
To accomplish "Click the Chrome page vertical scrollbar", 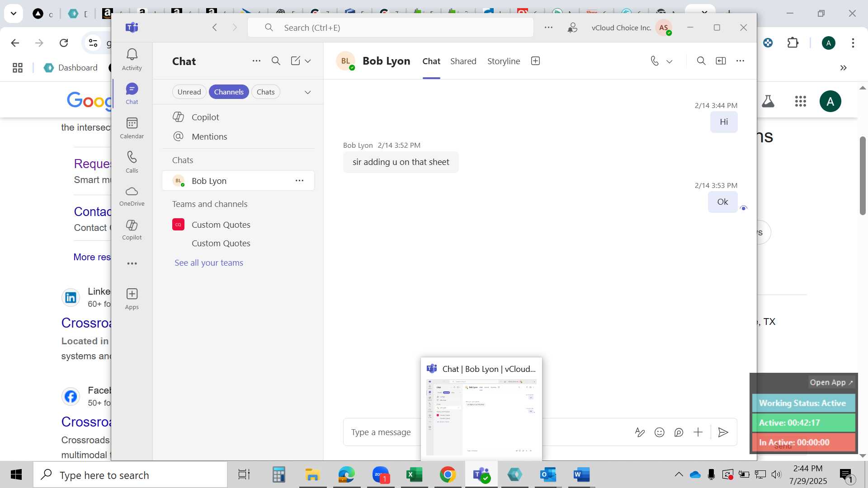I will point(863,176).
